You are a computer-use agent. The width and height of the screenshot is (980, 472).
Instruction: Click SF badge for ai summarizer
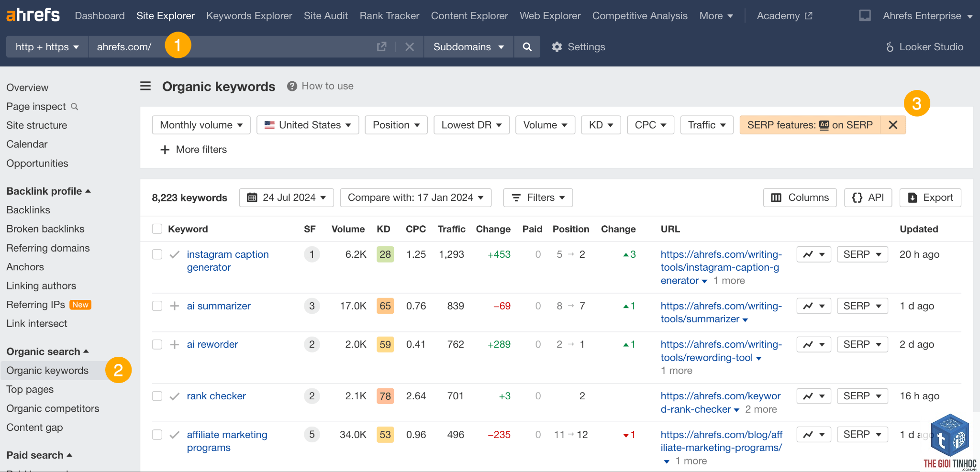pyautogui.click(x=312, y=306)
